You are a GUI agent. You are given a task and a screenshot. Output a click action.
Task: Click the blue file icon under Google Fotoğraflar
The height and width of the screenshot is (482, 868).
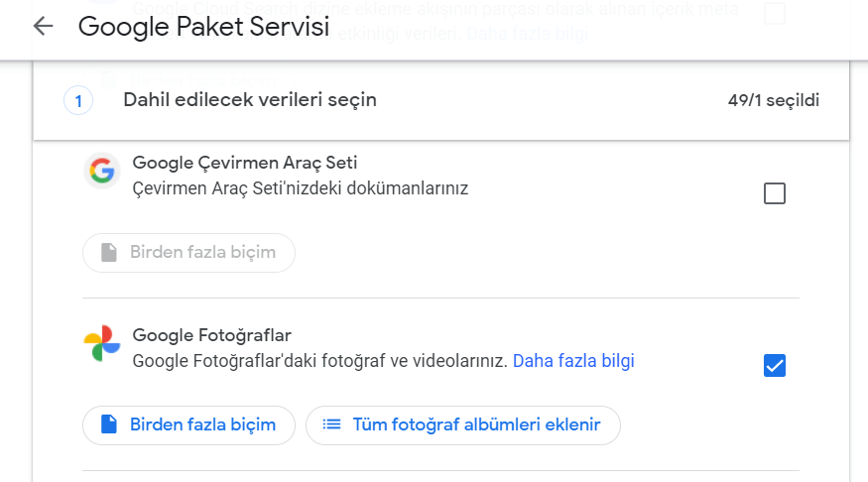pos(110,424)
